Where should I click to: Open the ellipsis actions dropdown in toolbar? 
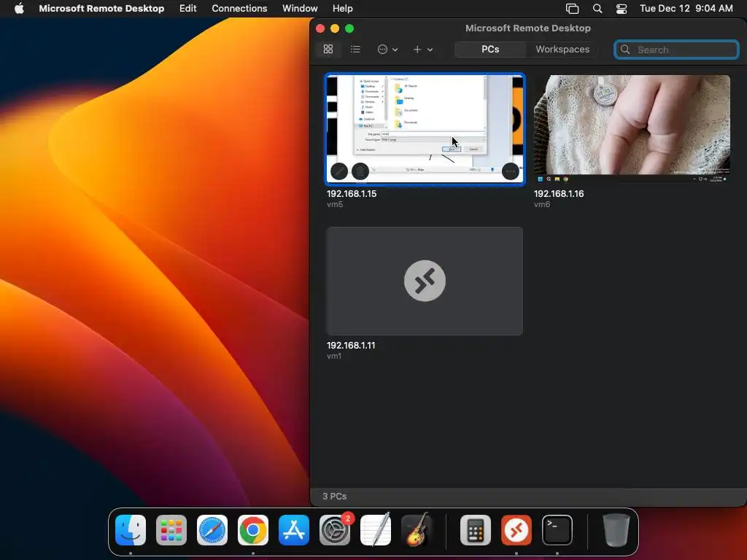click(387, 50)
